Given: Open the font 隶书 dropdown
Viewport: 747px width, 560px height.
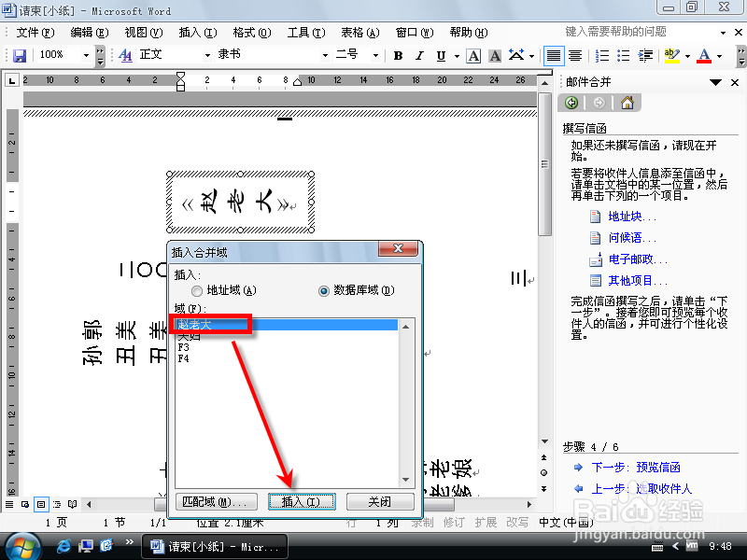Looking at the screenshot, I should point(325,55).
